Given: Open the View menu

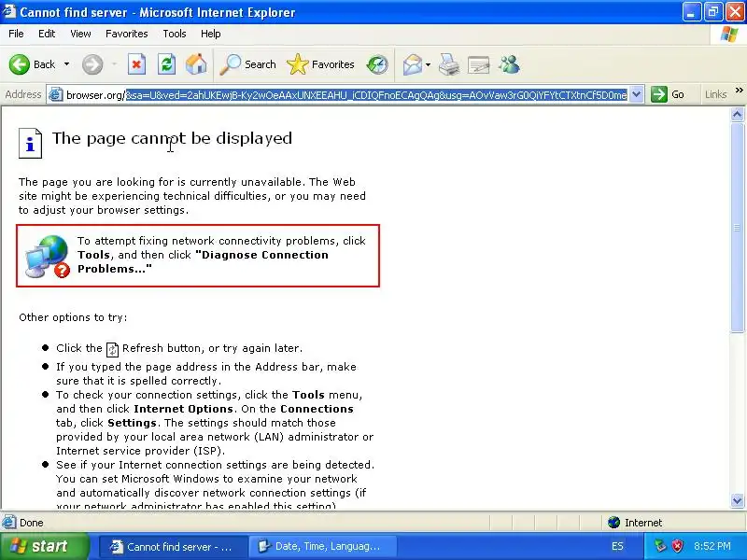Looking at the screenshot, I should tap(80, 34).
